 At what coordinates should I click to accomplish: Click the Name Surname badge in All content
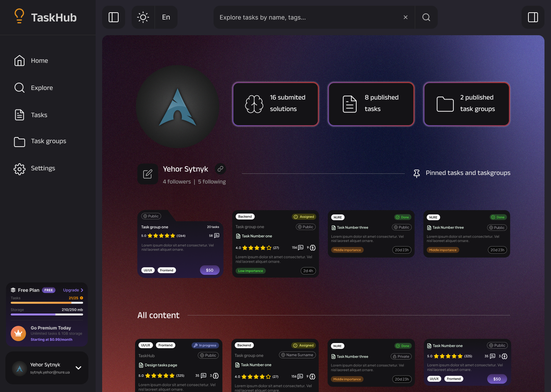(297, 355)
